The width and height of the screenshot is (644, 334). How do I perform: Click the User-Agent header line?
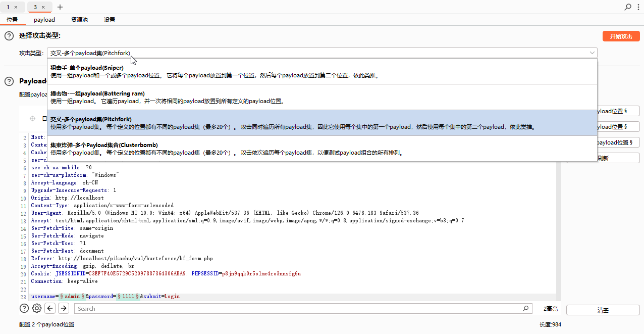tap(225, 213)
